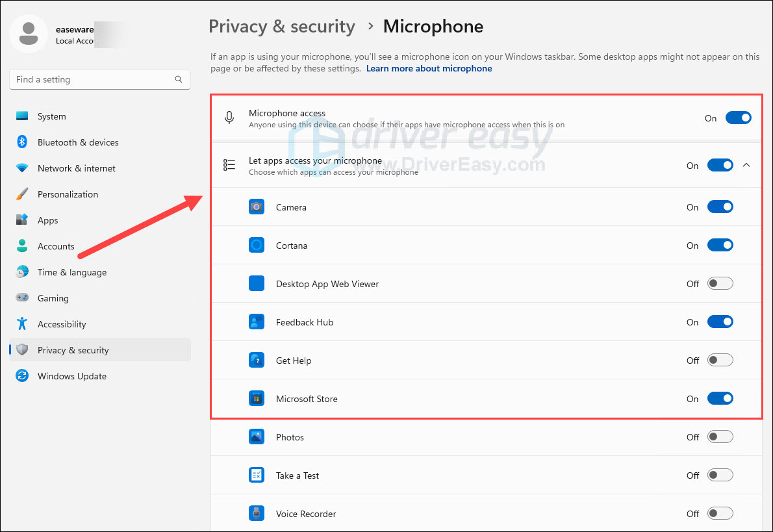Turn on Get Help microphone toggle
773x532 pixels.
pyautogui.click(x=720, y=361)
